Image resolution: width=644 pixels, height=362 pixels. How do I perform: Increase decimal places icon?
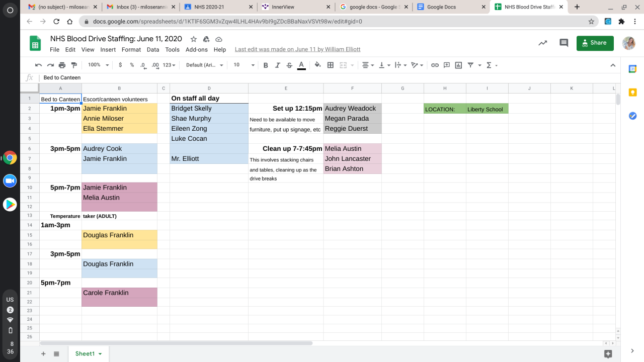pyautogui.click(x=155, y=65)
